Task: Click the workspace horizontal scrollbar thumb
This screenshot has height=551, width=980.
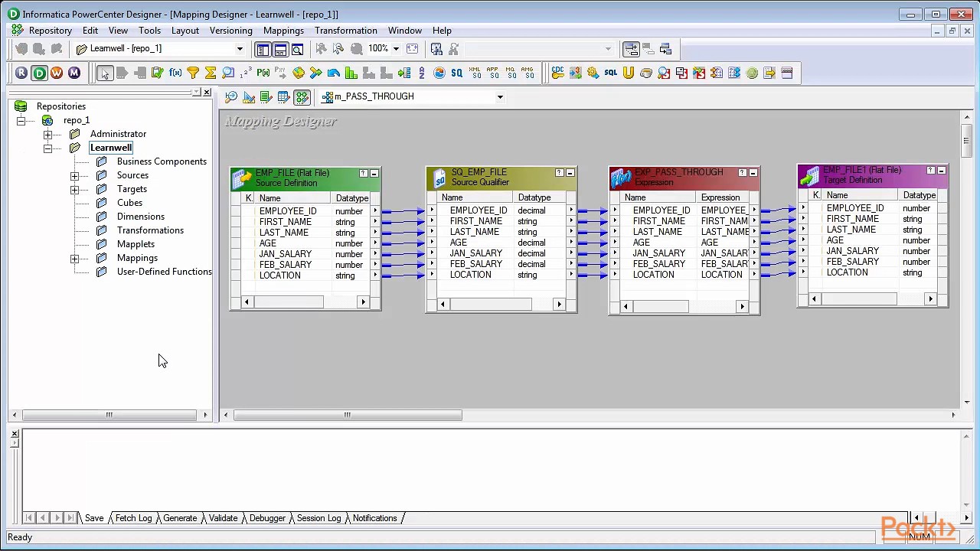Action: pos(348,415)
